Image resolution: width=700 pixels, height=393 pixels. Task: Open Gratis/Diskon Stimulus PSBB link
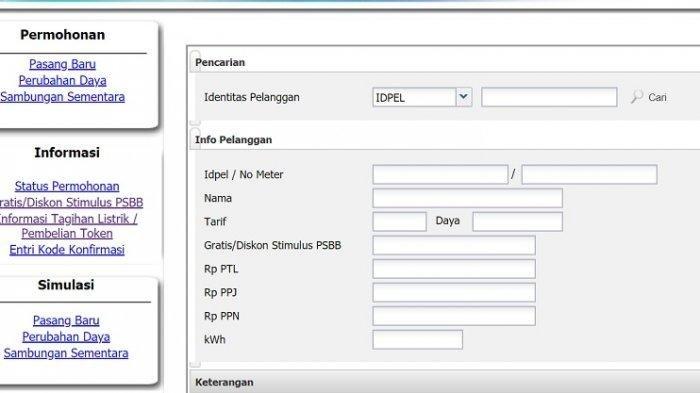(71, 202)
